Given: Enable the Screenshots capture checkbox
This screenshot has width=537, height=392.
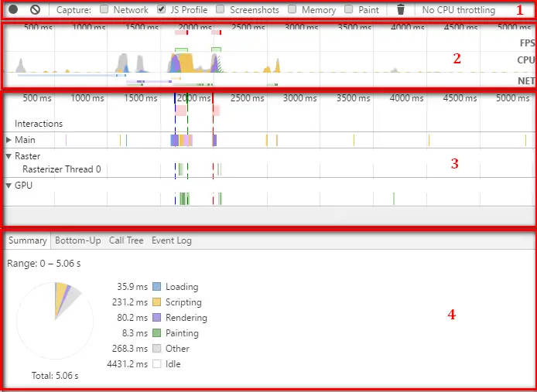Looking at the screenshot, I should (221, 9).
